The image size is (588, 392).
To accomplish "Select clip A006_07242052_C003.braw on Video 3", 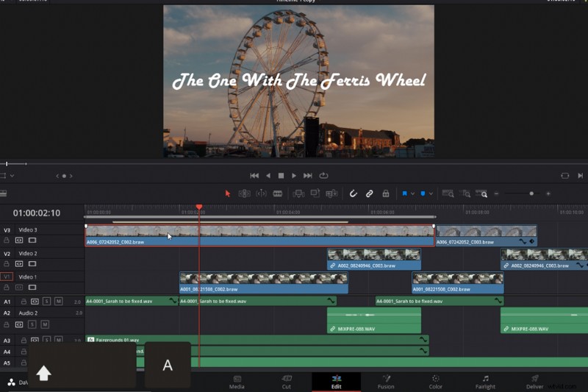I will coord(487,235).
